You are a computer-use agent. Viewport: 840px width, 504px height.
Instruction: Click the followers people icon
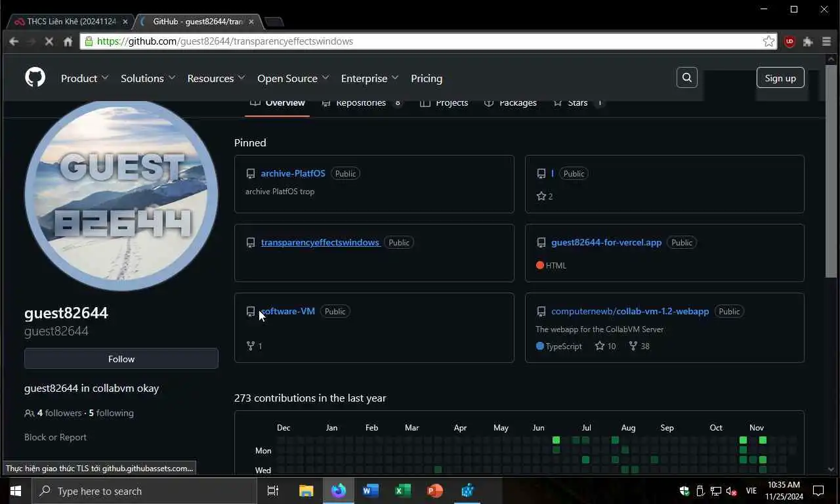[x=29, y=413]
